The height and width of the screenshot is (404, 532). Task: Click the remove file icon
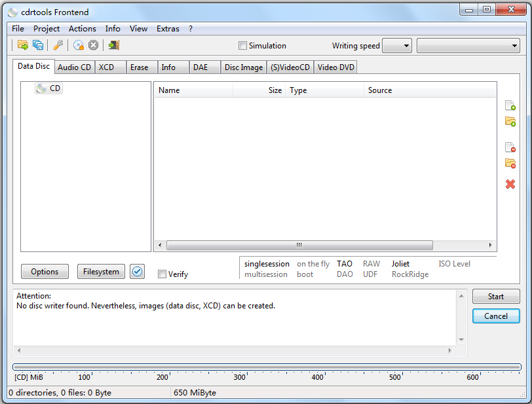point(510,147)
